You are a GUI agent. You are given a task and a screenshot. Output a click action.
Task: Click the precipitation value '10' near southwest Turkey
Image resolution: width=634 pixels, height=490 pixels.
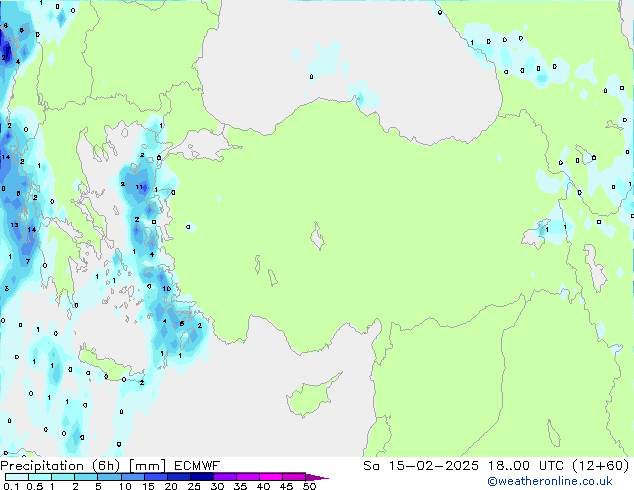point(166,289)
